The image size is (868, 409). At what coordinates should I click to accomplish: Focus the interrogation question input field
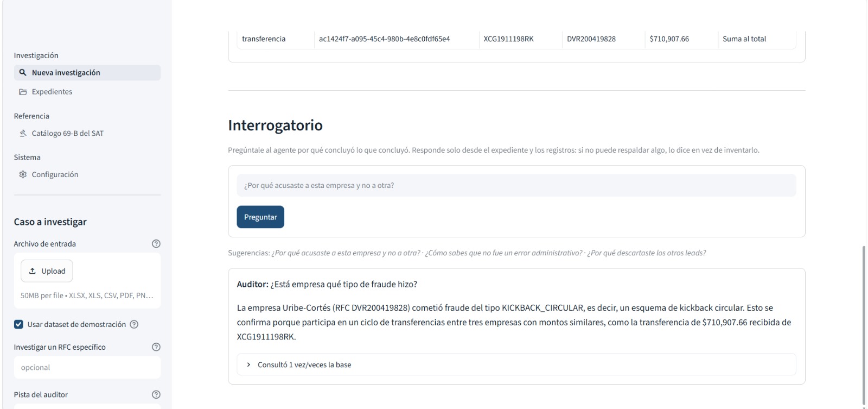pyautogui.click(x=516, y=185)
